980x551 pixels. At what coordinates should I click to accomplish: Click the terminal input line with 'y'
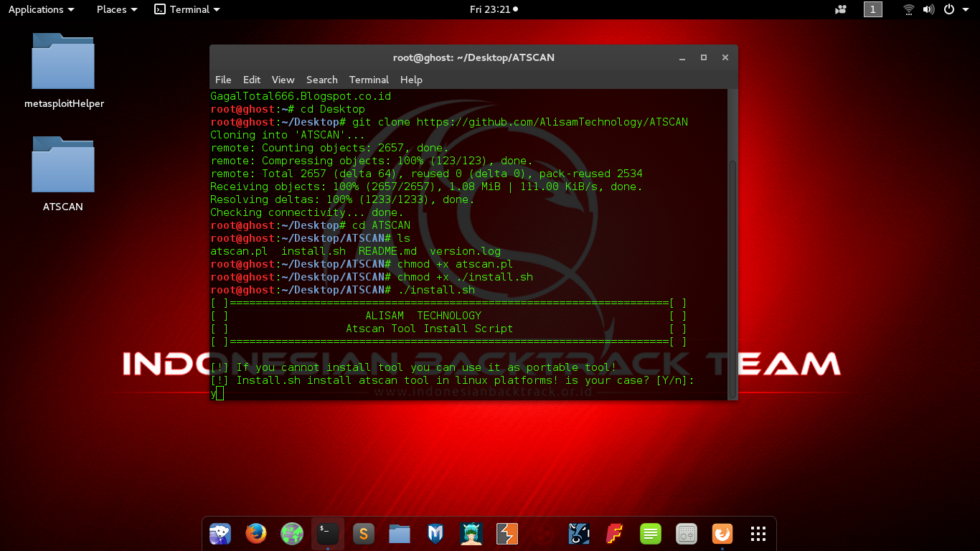click(469, 394)
